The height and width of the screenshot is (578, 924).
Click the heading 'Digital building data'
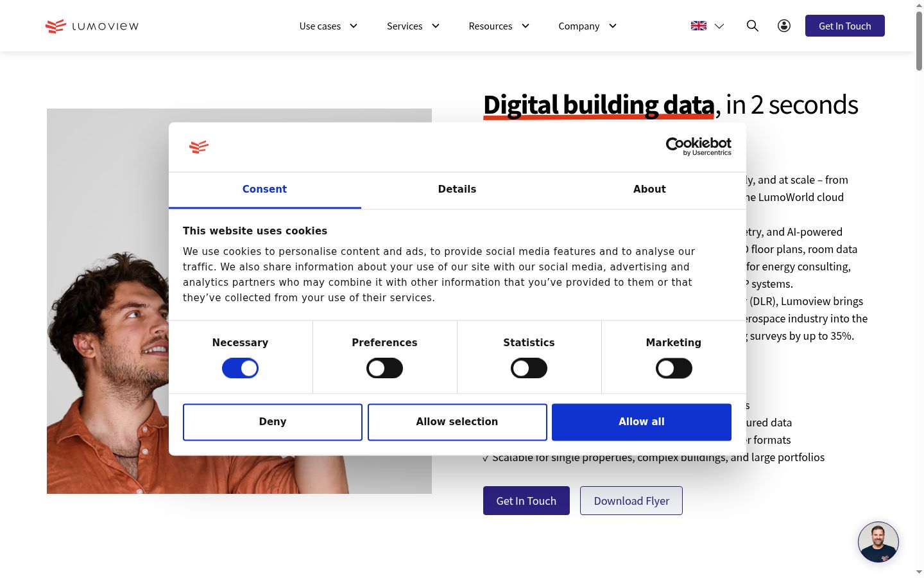(x=599, y=105)
